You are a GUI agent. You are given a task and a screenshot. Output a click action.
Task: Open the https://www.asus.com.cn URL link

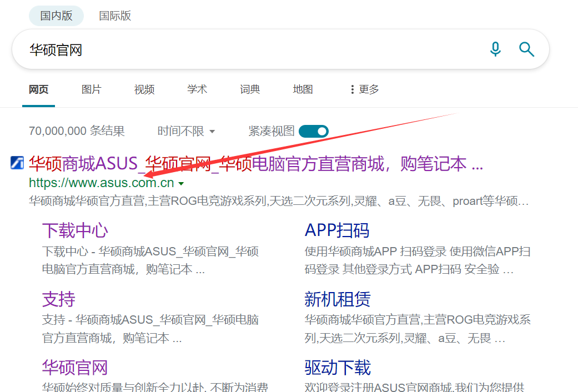click(102, 183)
